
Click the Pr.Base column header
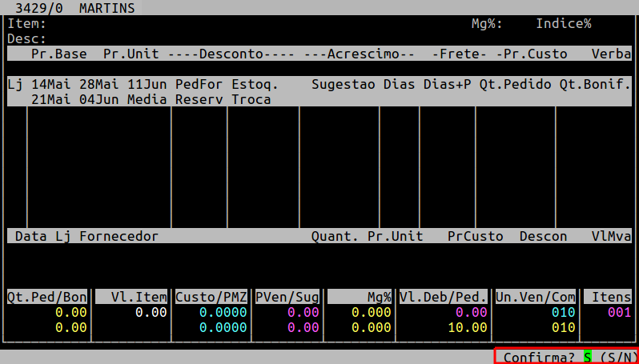pos(59,54)
